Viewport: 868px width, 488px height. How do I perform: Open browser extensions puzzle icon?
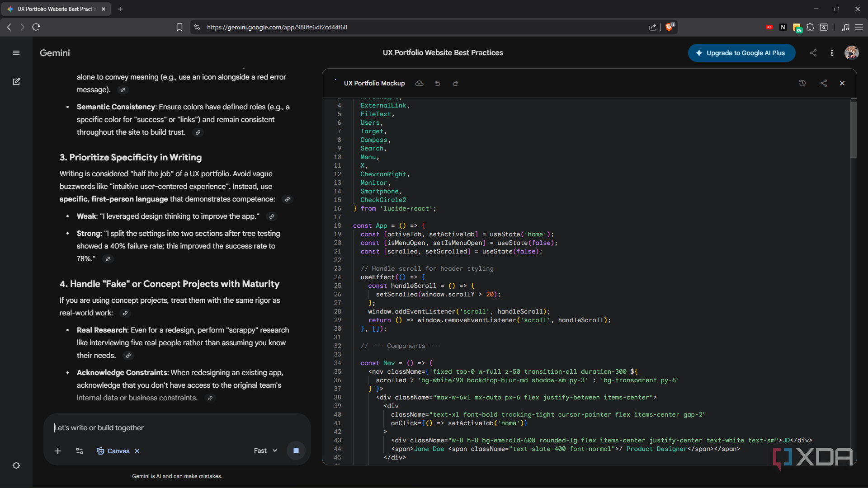810,27
